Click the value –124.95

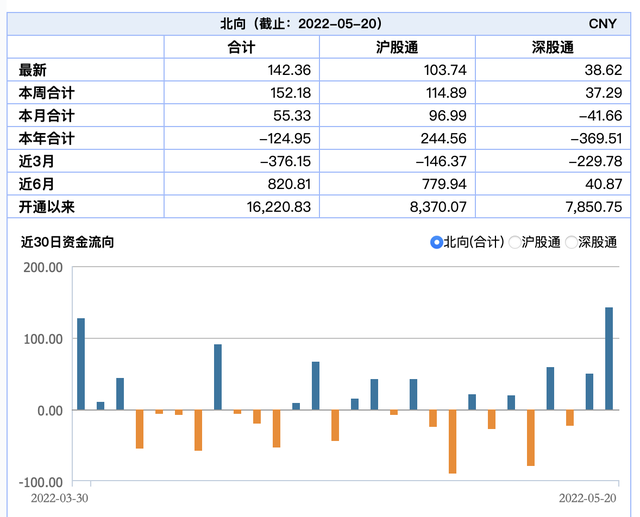coord(285,138)
